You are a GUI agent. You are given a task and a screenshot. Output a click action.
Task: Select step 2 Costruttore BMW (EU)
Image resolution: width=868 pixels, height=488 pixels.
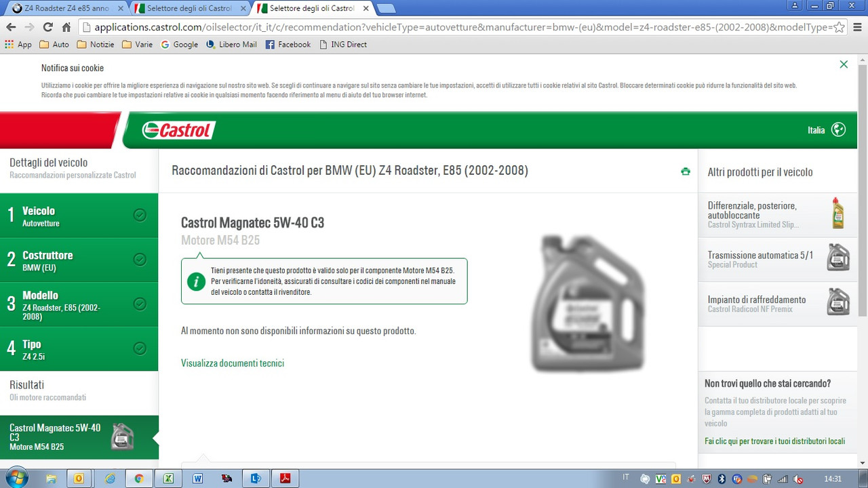point(79,260)
